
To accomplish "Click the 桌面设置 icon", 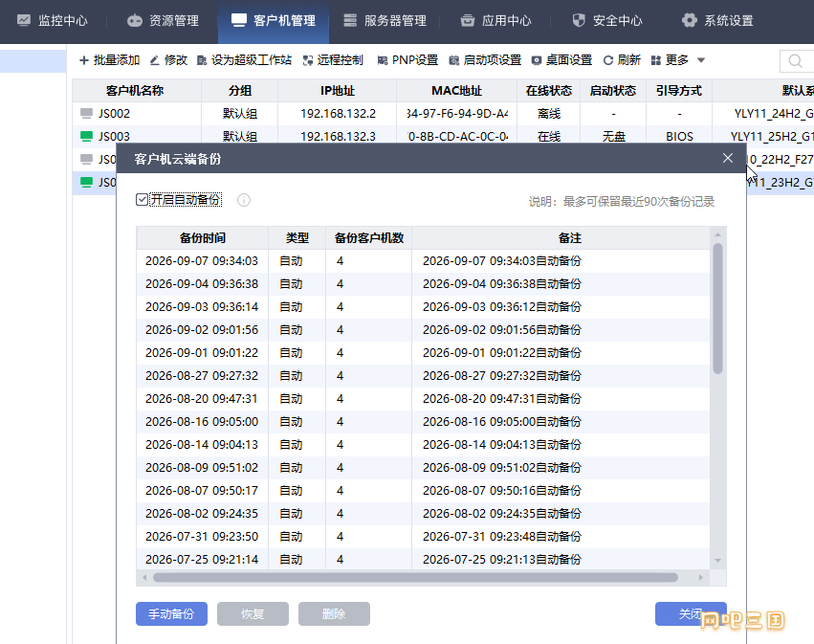I will [x=537, y=61].
